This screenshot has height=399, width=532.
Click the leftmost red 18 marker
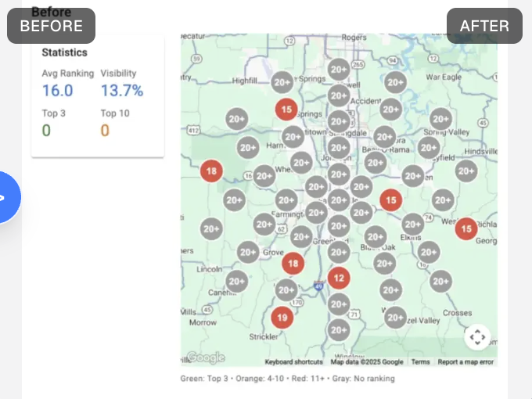tap(211, 171)
